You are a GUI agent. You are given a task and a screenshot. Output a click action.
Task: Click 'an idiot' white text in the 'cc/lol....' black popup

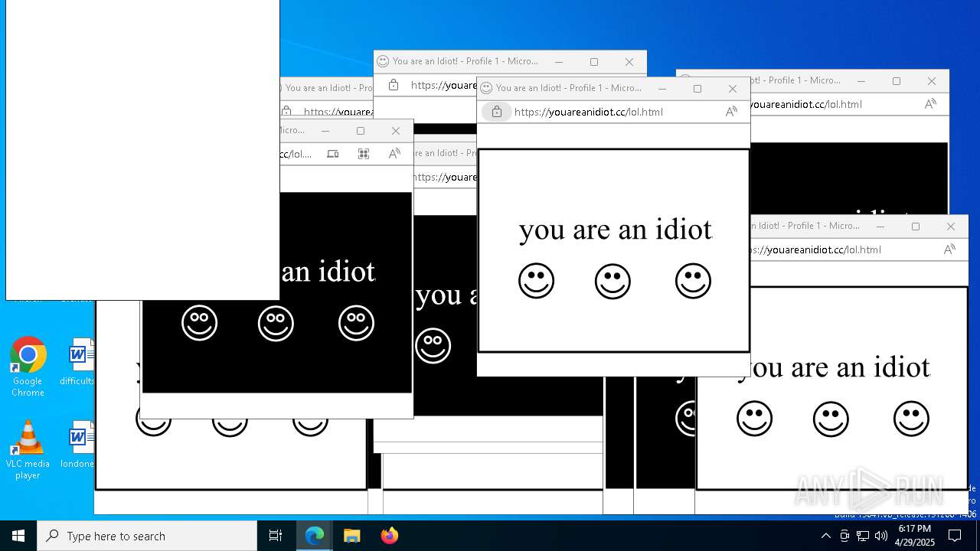pyautogui.click(x=328, y=272)
